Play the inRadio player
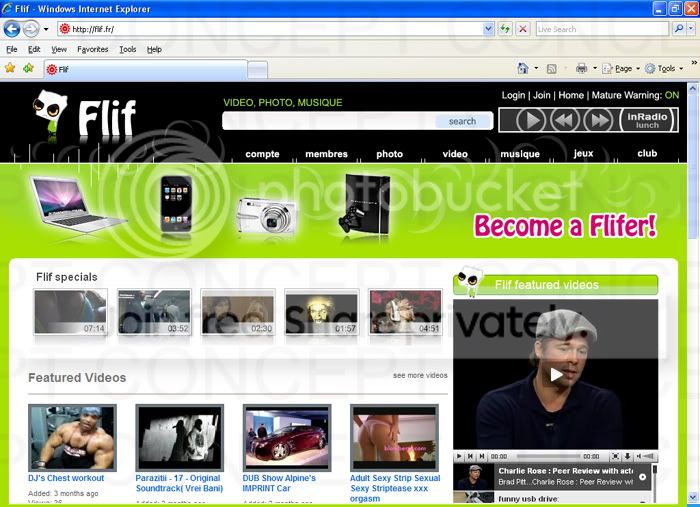This screenshot has width=700, height=507. coord(531,120)
